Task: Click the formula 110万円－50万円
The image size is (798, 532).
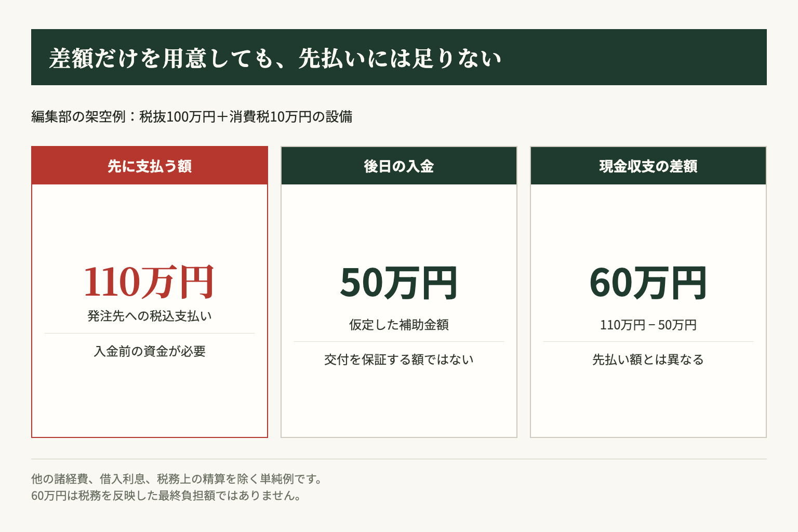Action: (648, 325)
